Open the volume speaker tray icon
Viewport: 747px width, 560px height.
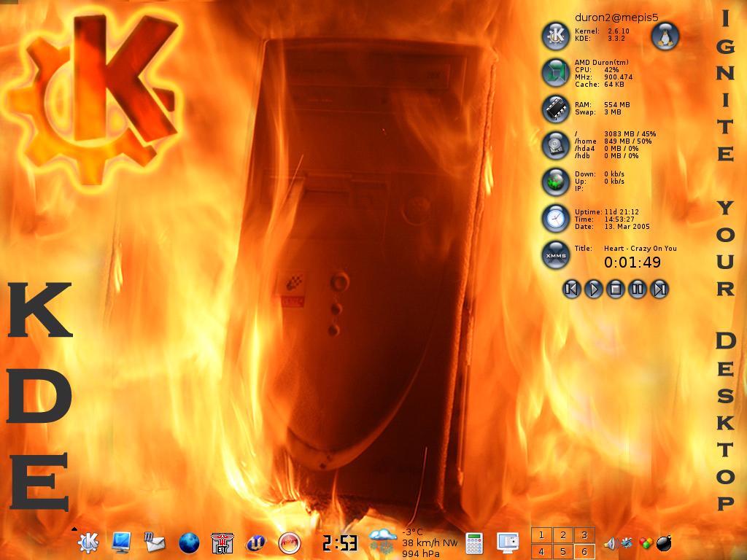tap(610, 543)
